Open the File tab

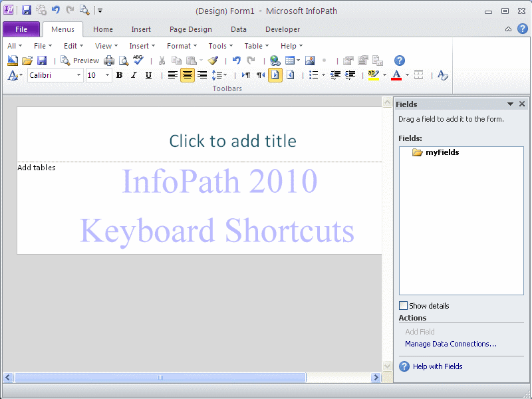[21, 29]
